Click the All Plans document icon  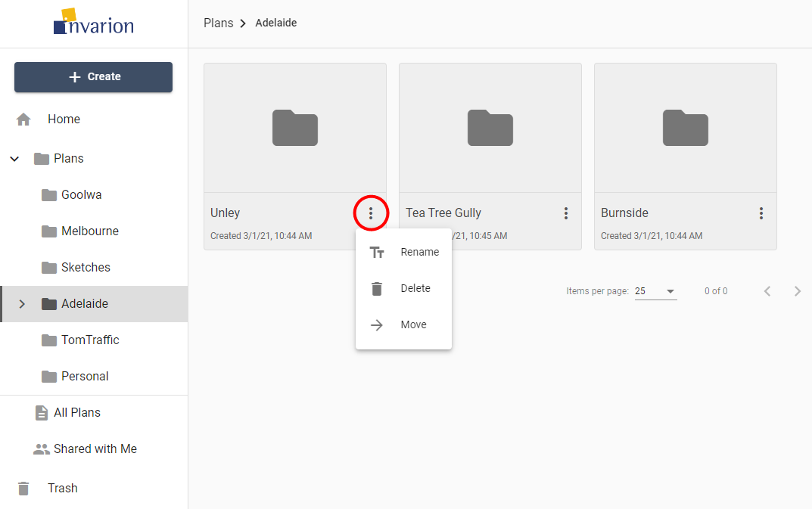point(42,413)
